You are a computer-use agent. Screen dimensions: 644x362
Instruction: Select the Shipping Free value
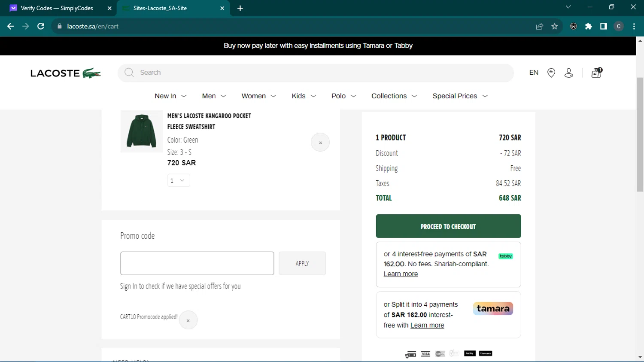click(x=516, y=168)
